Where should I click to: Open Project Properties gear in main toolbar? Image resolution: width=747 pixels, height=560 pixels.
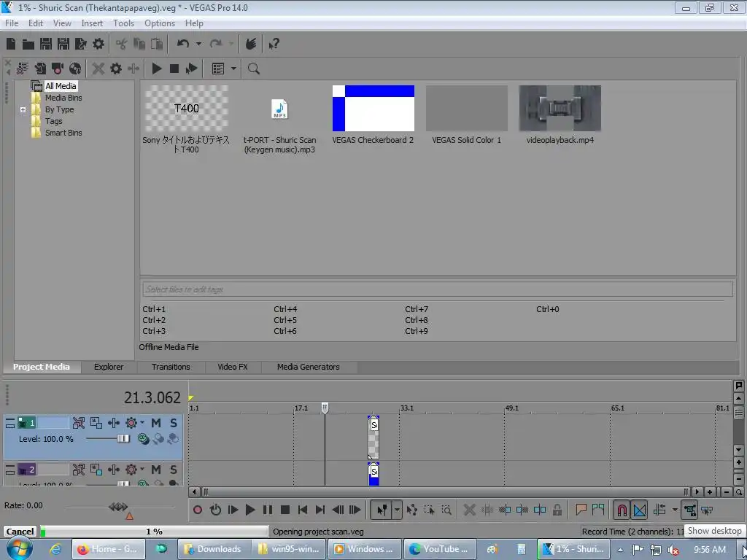point(98,44)
